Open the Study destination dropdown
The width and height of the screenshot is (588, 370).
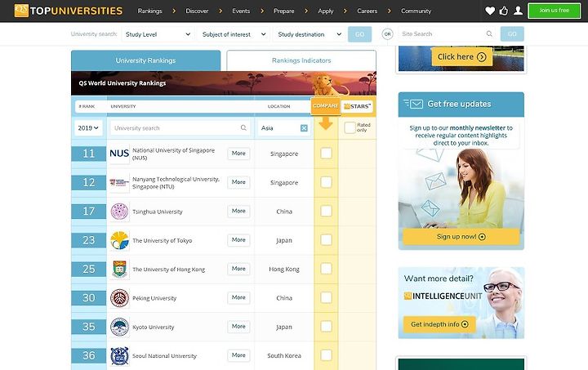[x=310, y=34]
